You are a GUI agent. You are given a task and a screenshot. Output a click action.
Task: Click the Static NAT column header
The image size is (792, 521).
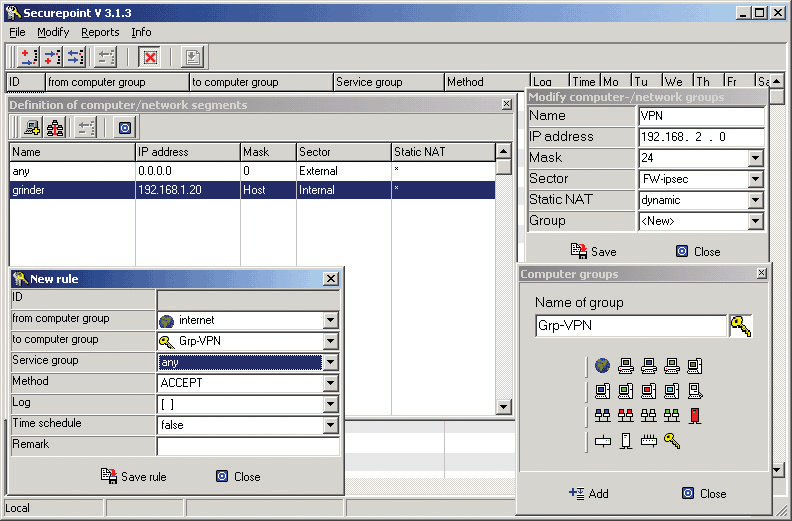[443, 152]
